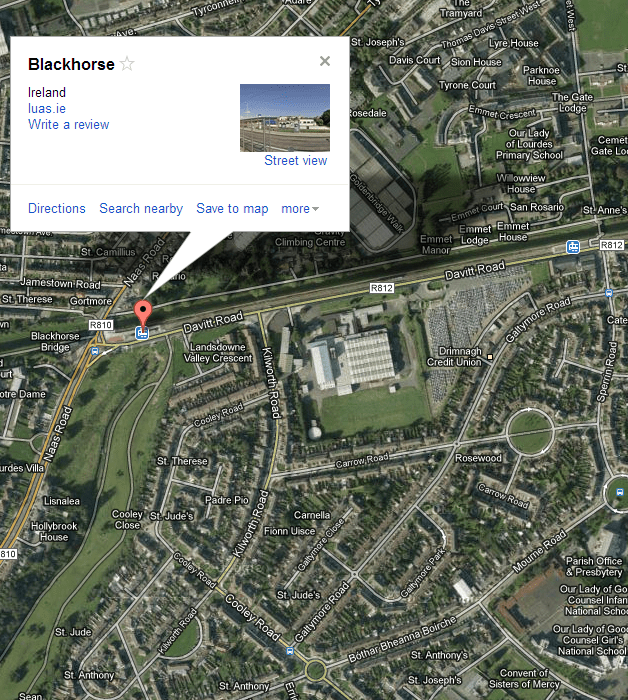Select the bus stop icon on Cooley Road

290,651
